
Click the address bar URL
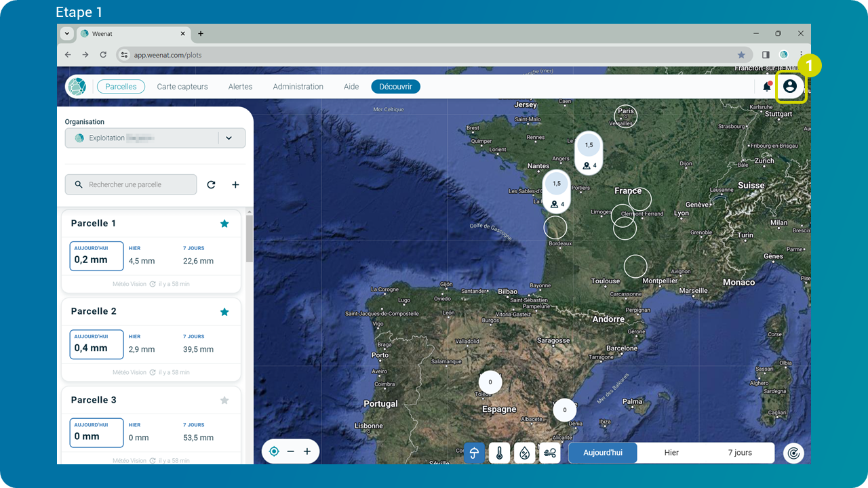[x=168, y=55]
